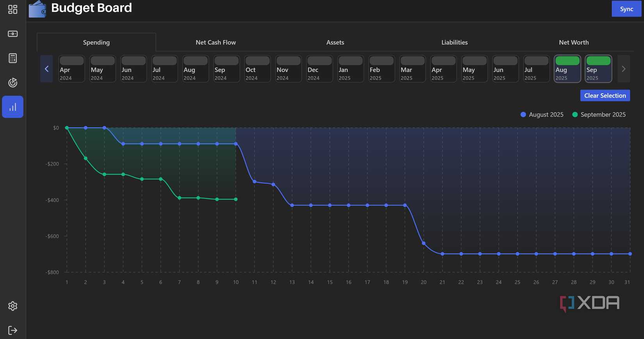644x339 pixels.
Task: Click the September 2025 green legend dot
Action: coord(575,114)
